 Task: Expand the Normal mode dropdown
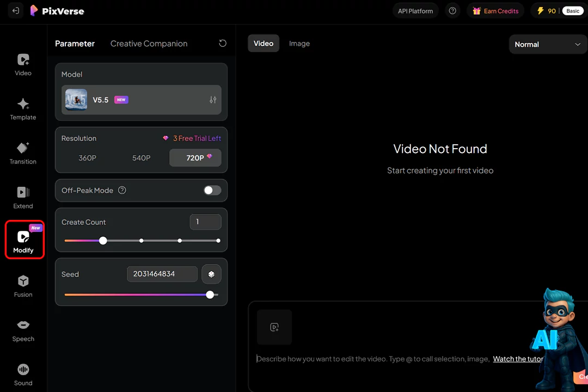(547, 45)
